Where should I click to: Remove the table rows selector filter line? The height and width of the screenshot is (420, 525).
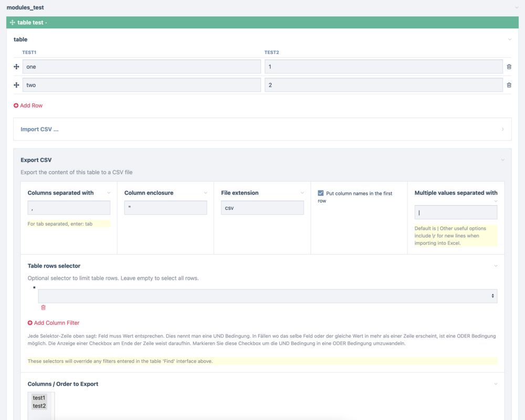[x=43, y=308]
